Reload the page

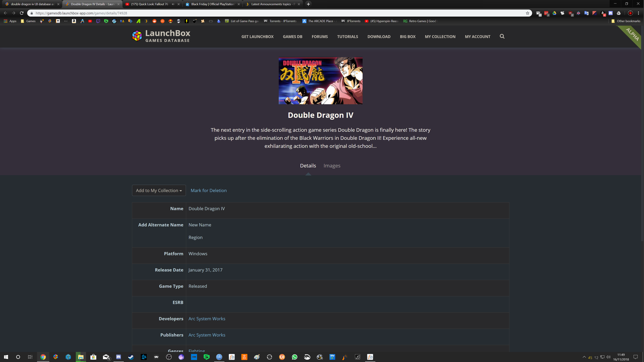click(x=22, y=13)
